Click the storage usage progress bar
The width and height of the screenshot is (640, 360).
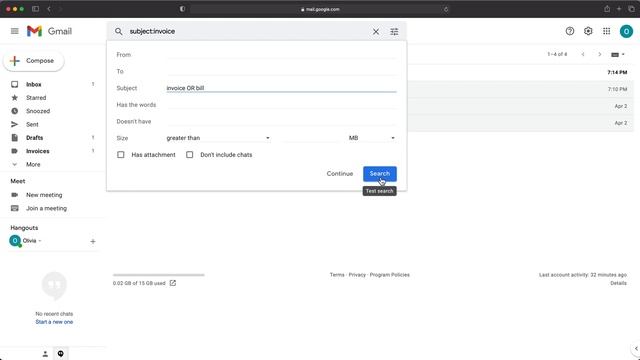(x=159, y=275)
